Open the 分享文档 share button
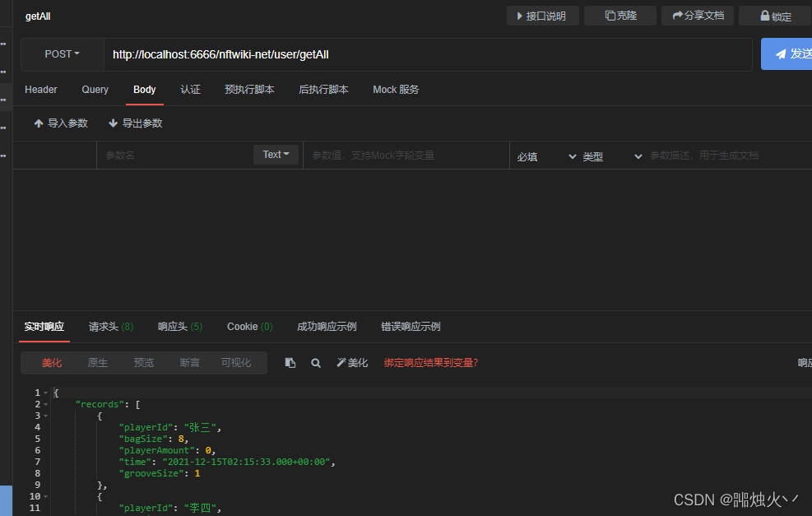This screenshot has width=812, height=516. pyautogui.click(x=698, y=16)
